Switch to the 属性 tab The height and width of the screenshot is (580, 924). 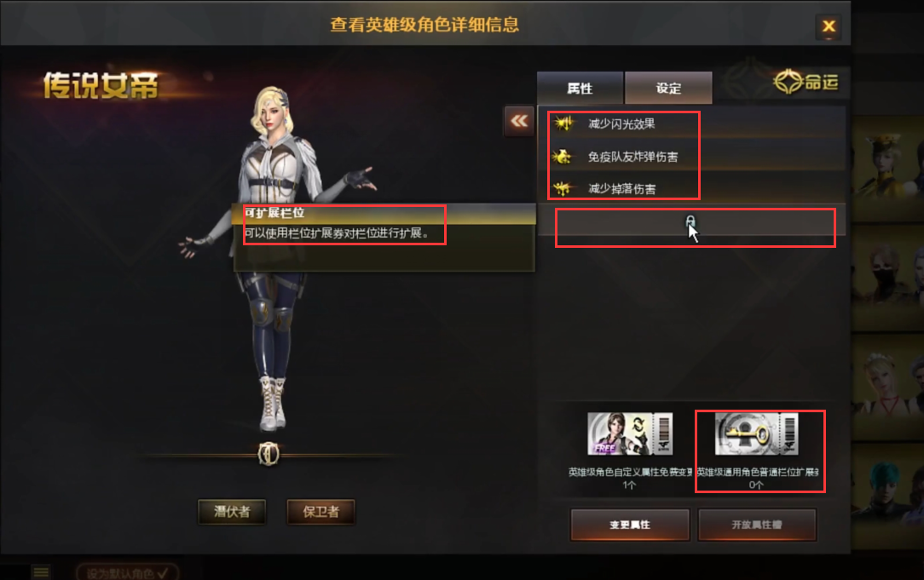coord(580,89)
